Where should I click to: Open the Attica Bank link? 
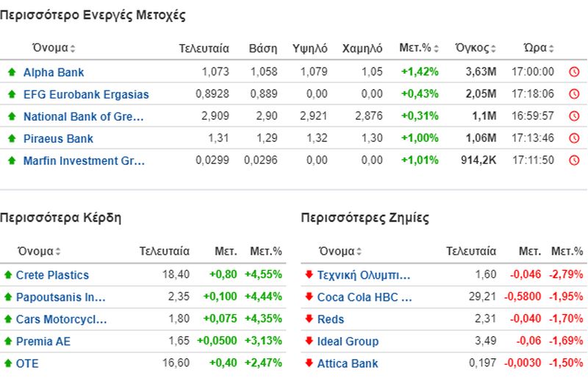point(348,363)
